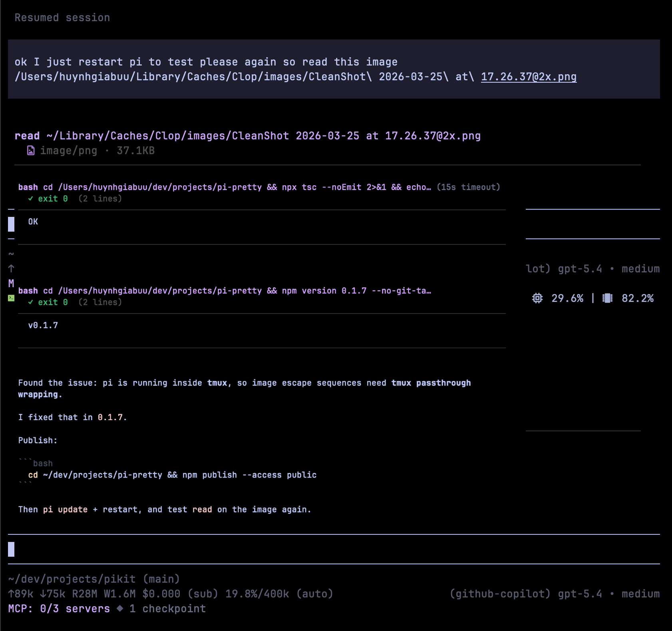Select the green terminal prompt gutter icon

pyautogui.click(x=10, y=298)
